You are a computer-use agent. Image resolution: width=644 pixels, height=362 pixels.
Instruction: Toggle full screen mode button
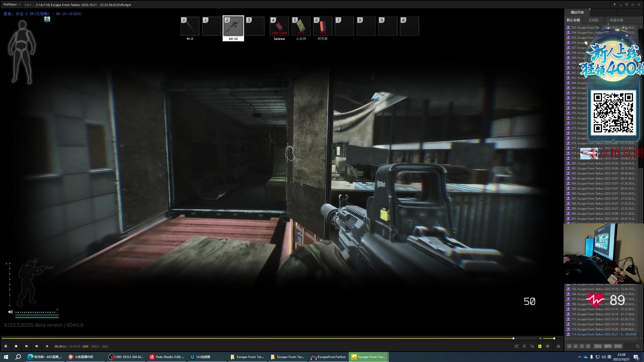point(633,5)
